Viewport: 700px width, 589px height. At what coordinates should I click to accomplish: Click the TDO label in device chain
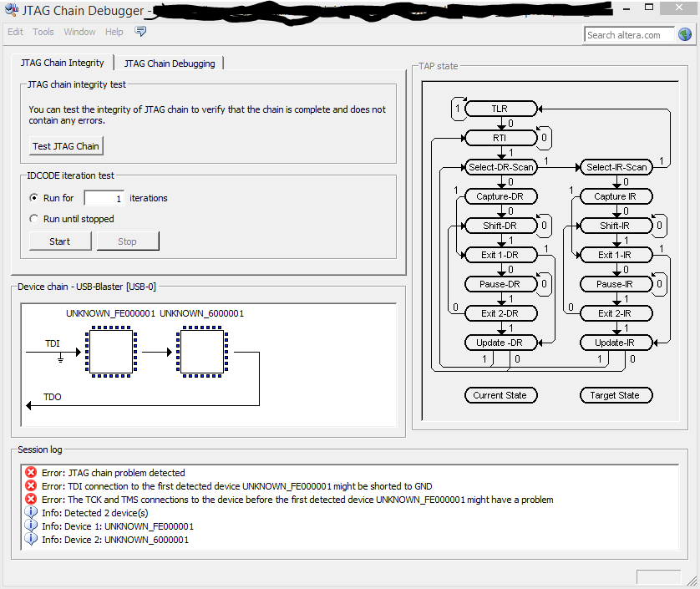point(53,397)
